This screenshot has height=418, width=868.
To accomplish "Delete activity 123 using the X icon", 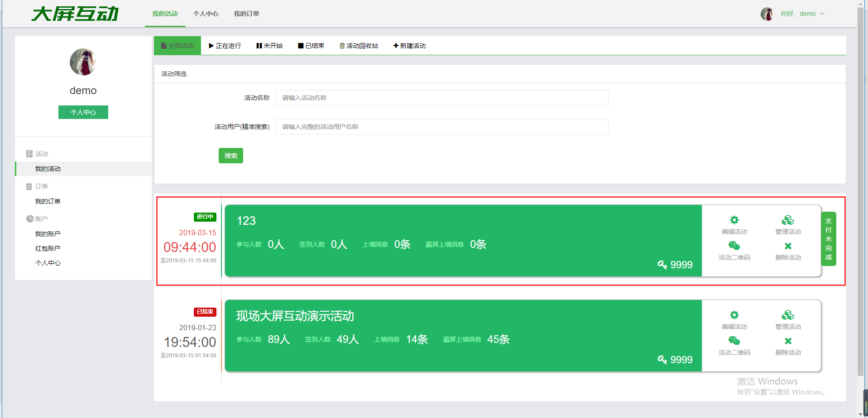I will (788, 246).
